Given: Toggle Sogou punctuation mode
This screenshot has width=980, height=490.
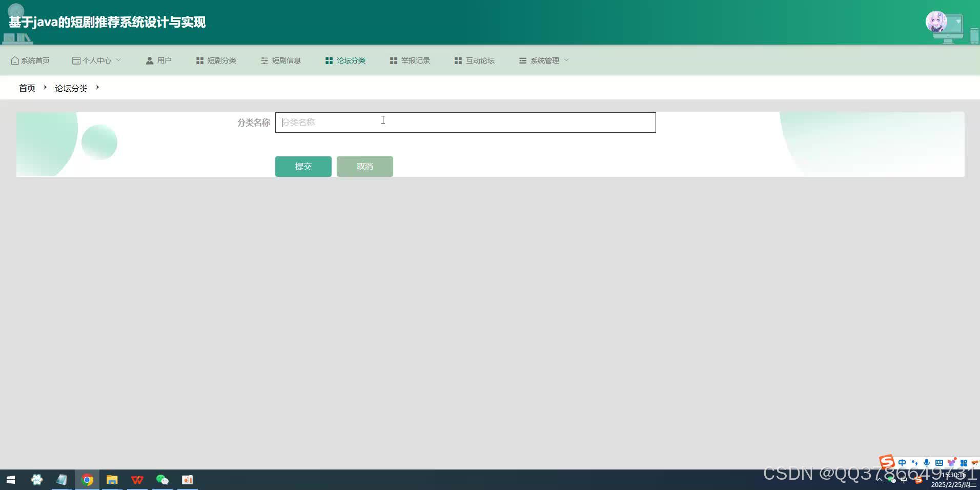Looking at the screenshot, I should (914, 463).
